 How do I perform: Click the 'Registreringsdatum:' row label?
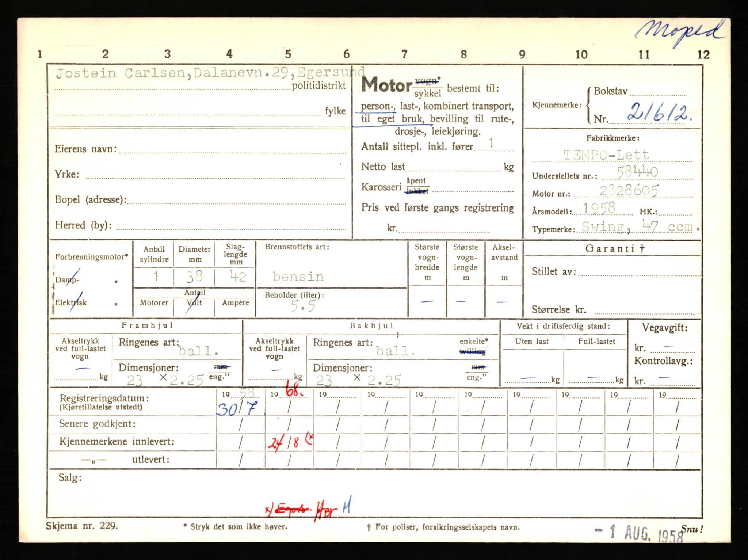(x=104, y=399)
